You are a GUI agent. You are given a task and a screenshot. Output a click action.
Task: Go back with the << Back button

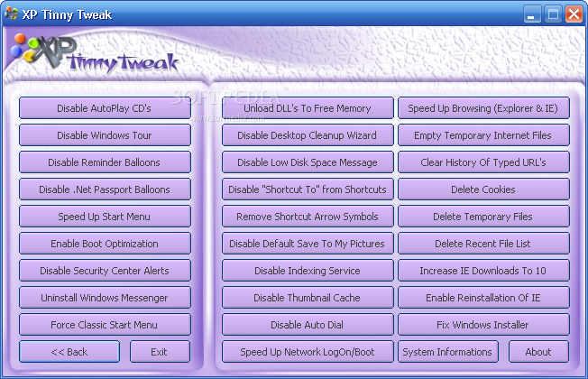click(x=69, y=352)
